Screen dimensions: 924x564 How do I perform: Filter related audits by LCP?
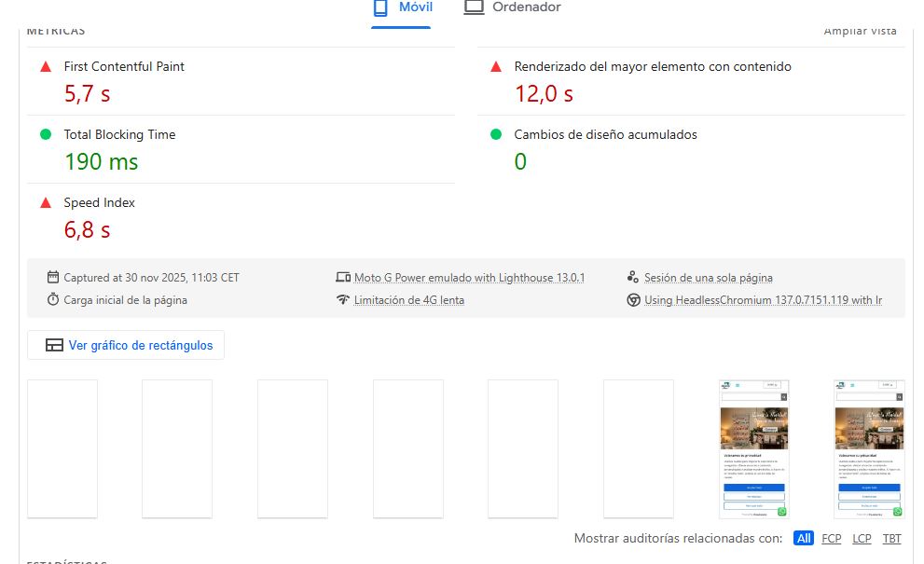click(862, 539)
